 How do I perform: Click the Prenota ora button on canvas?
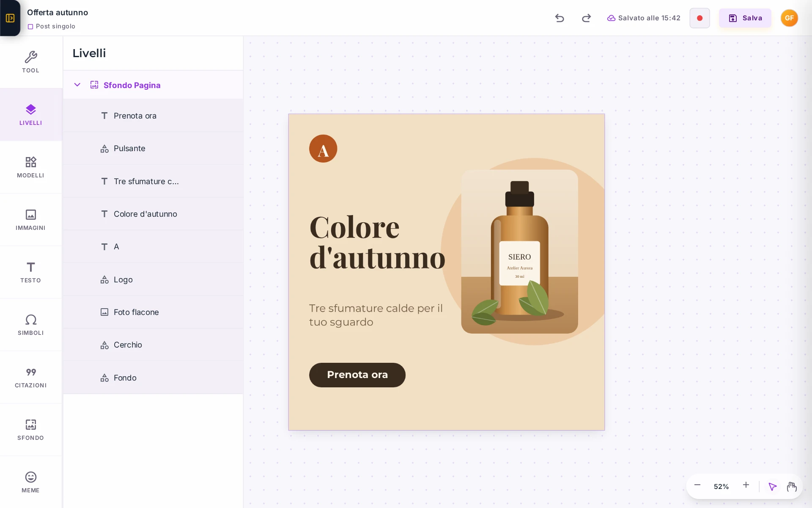pos(357,375)
